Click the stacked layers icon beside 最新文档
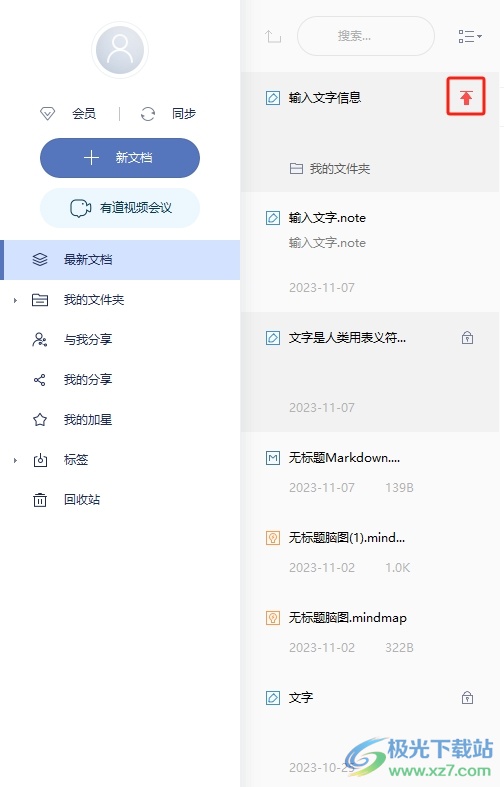Image resolution: width=504 pixels, height=787 pixels. point(40,259)
